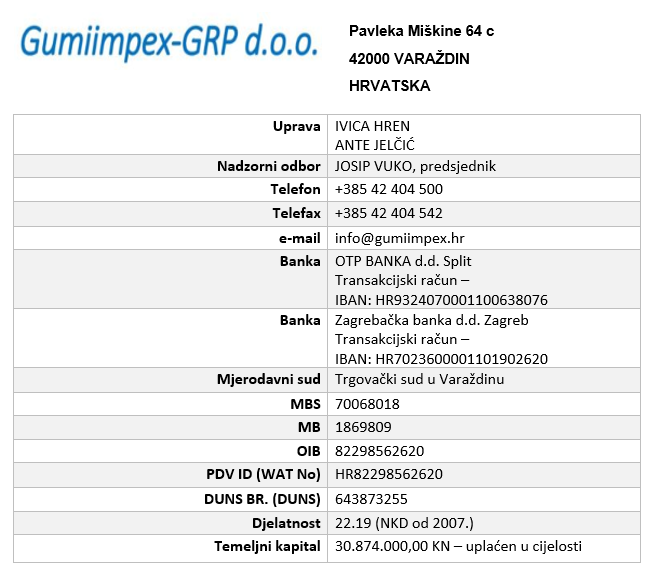The image size is (658, 572).
Task: Click the country text 'HRVATSKA'
Action: click(389, 86)
